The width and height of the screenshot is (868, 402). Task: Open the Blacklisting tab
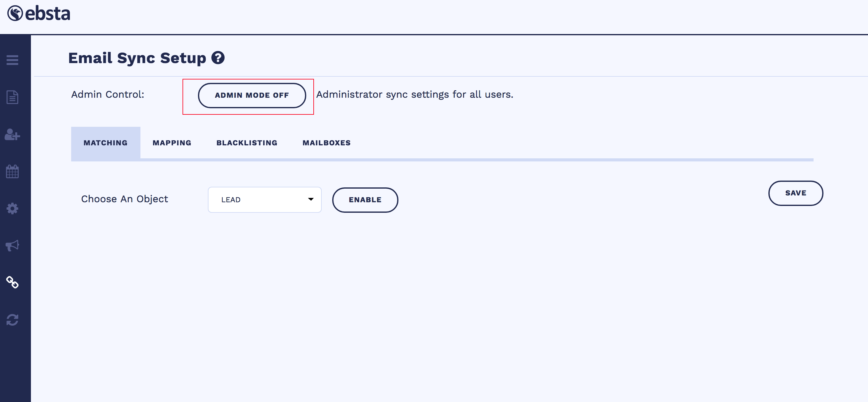(x=247, y=143)
